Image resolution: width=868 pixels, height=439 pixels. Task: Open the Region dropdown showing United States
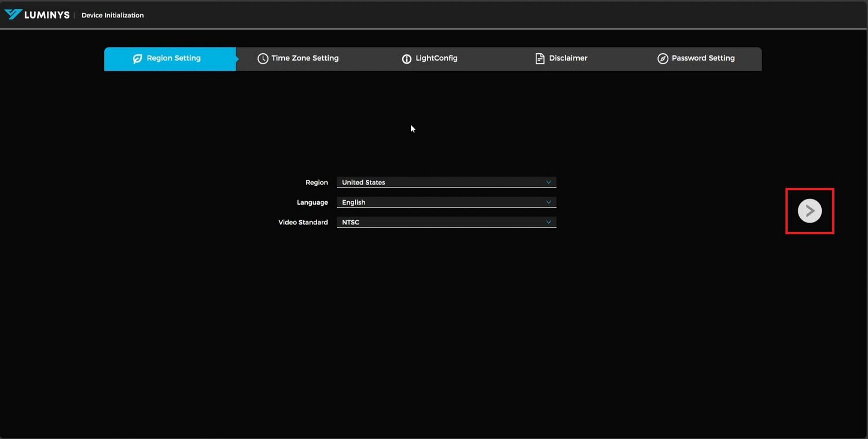pyautogui.click(x=446, y=182)
